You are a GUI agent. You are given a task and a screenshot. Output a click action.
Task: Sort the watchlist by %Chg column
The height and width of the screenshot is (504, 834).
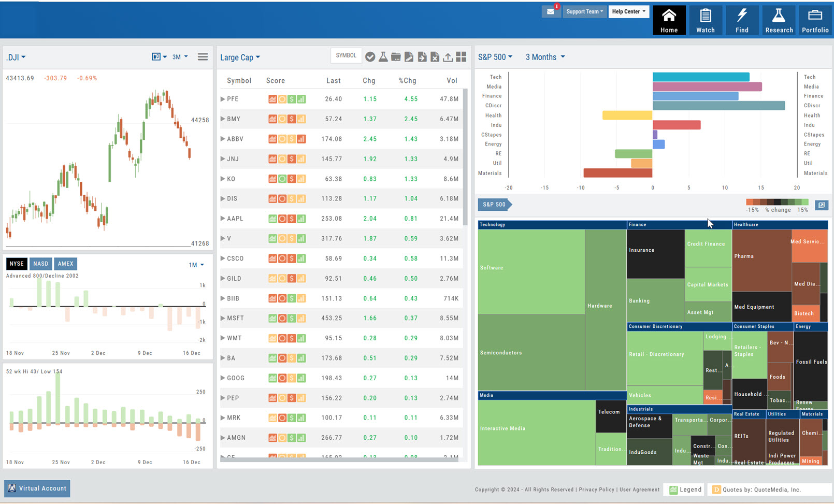pyautogui.click(x=407, y=81)
